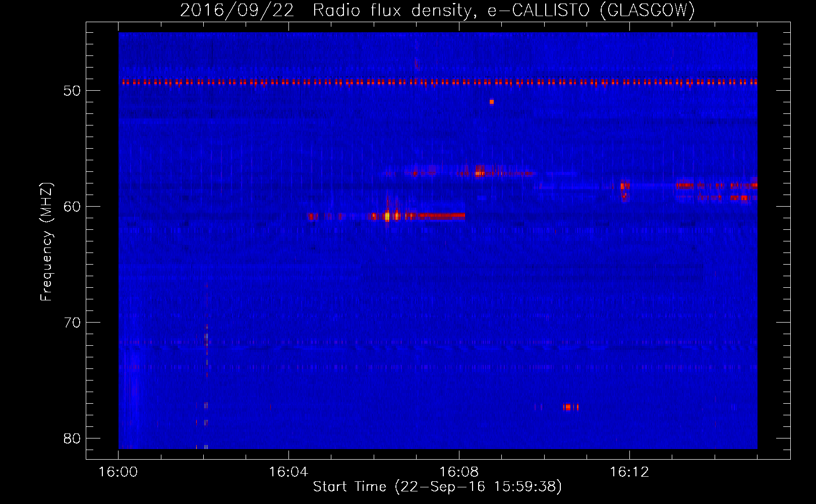This screenshot has height=504, width=816.
Task: Click the 80 frequency tick label
Action: tap(72, 438)
